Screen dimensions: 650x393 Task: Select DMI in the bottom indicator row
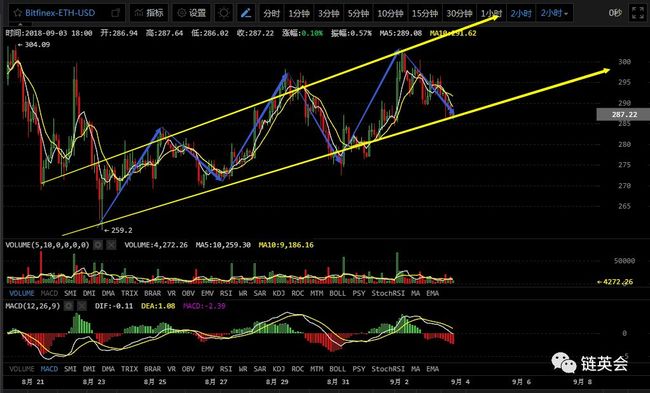pos(89,369)
